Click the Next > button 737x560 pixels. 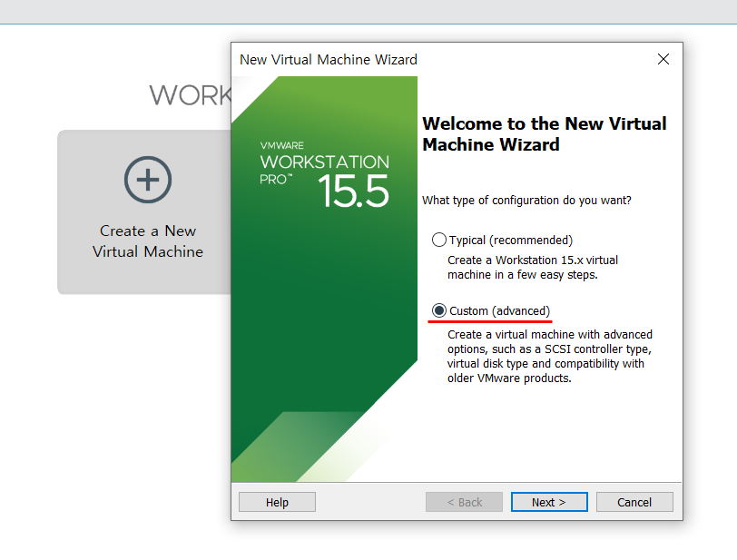click(549, 502)
